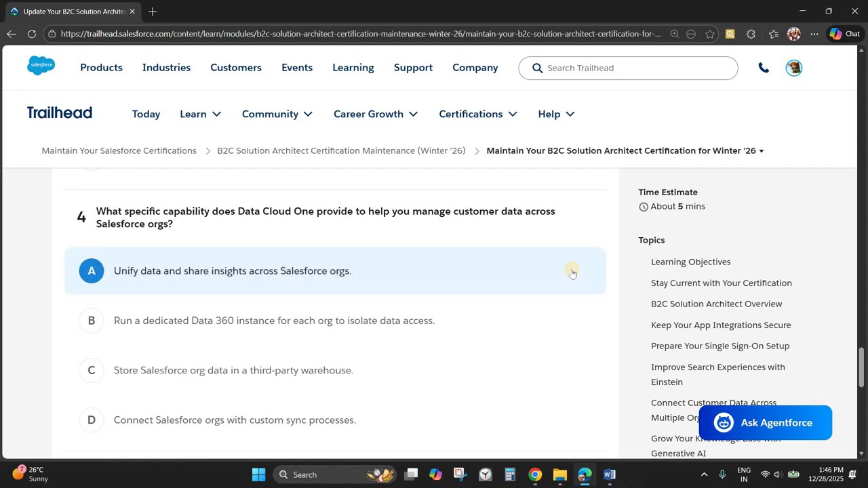Open the Windows Start menu
The height and width of the screenshot is (488, 868).
tap(258, 474)
